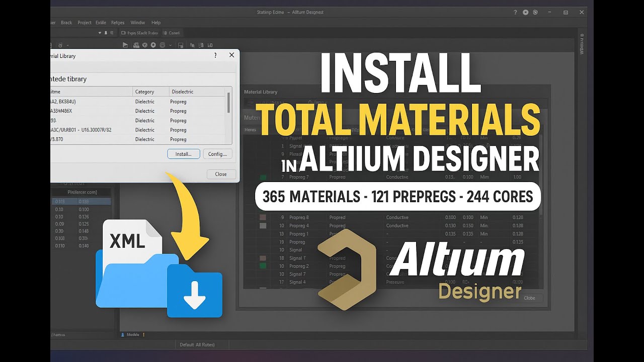Image resolution: width=644 pixels, height=362 pixels.
Task: Sort by the Category column header
Action: (151, 92)
